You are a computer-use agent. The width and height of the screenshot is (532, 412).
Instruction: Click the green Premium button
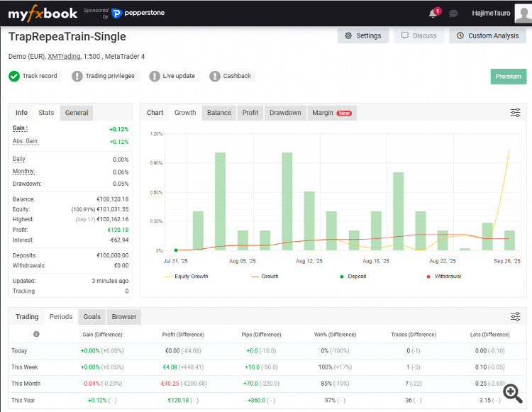[509, 77]
